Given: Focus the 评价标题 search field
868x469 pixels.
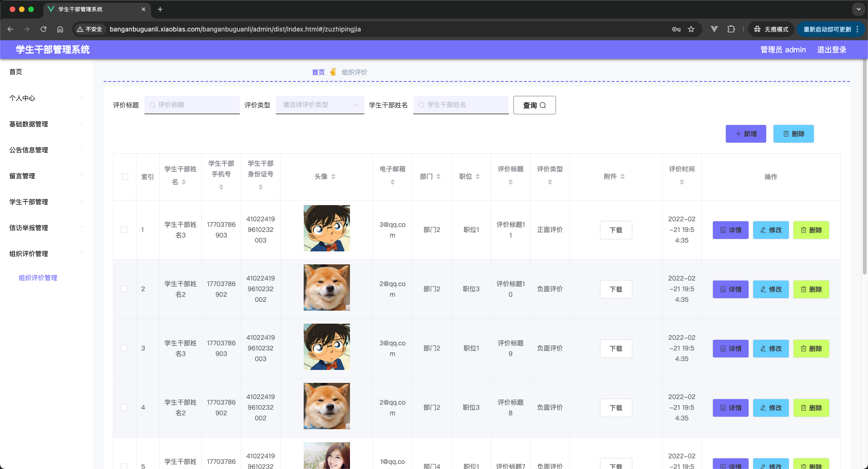Looking at the screenshot, I should 192,105.
